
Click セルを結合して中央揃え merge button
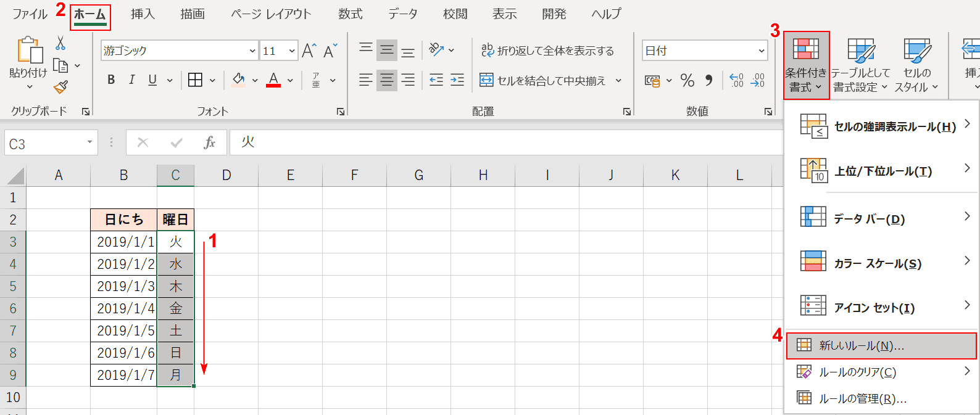pos(543,80)
